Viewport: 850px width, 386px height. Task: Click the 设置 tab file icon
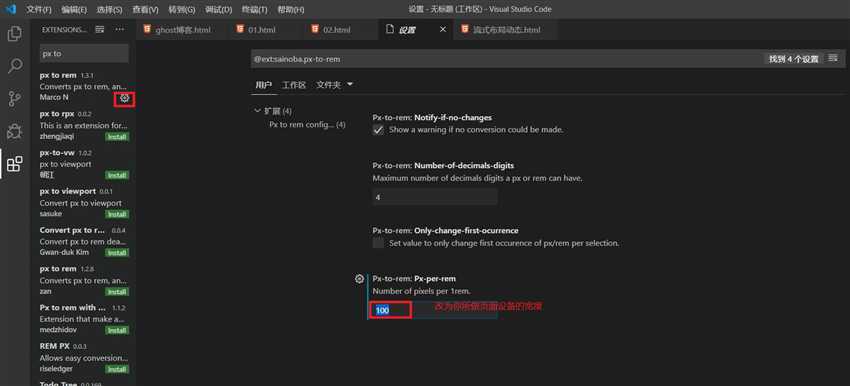point(389,29)
